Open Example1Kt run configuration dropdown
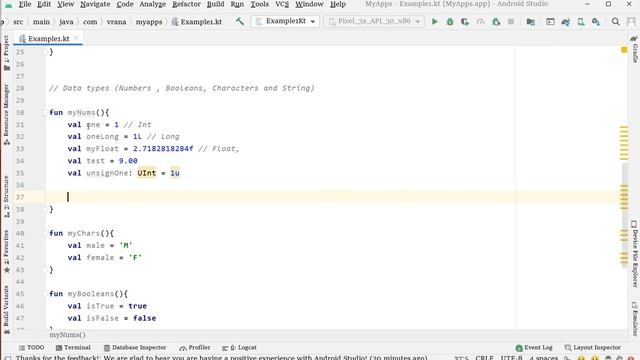Viewport: 640px width, 360px height. (x=285, y=21)
